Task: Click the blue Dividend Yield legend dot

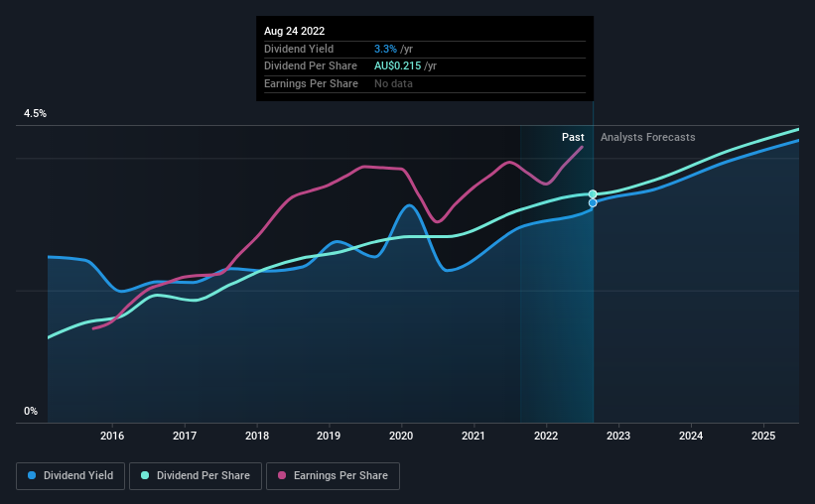Action: click(32, 475)
